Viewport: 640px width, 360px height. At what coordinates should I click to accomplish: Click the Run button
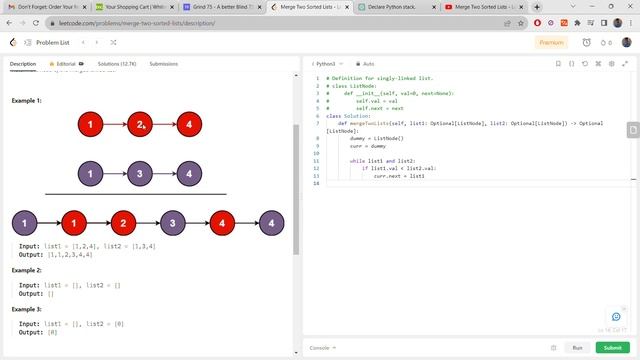(577, 348)
